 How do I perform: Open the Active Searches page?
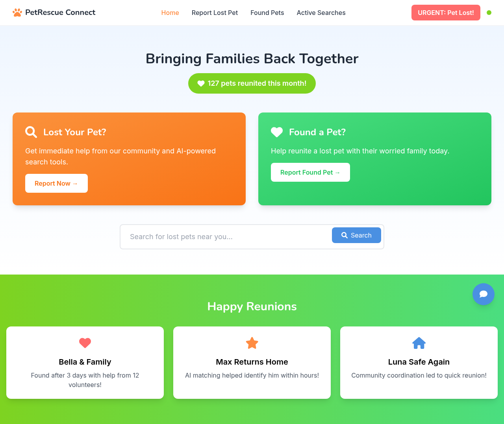321,13
